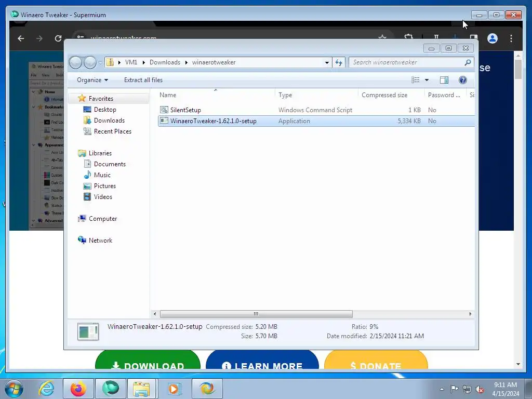The height and width of the screenshot is (399, 532).
Task: Click the LEARN MORE button on webpage
Action: 262,361
